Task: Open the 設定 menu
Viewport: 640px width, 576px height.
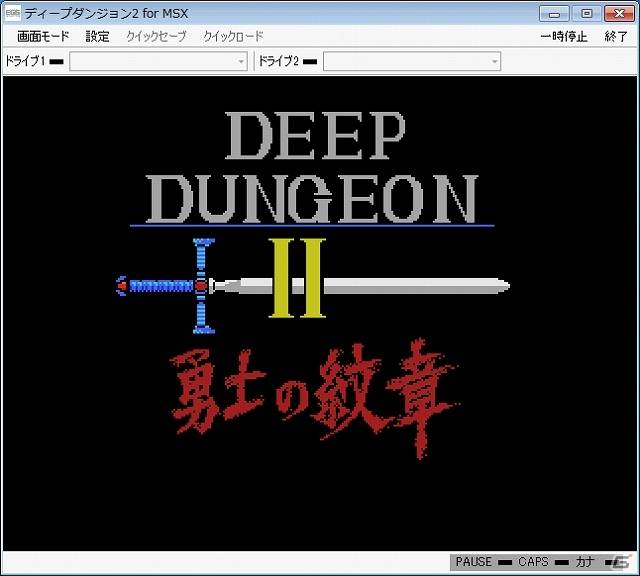Action: pyautogui.click(x=98, y=37)
